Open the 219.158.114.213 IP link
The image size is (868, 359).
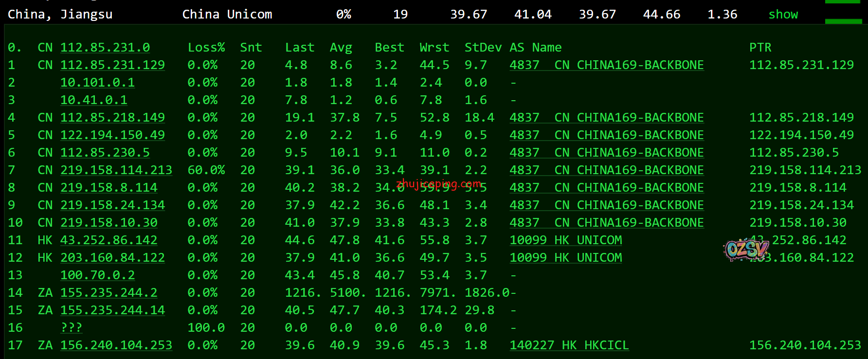point(116,170)
